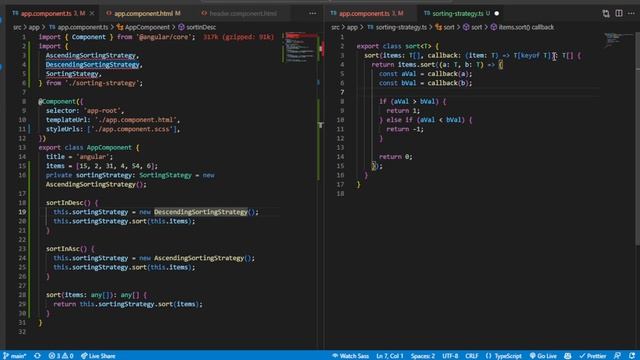Click sorting-strategy.ts in right breadcrumb
The height and width of the screenshot is (360, 640).
[397, 27]
